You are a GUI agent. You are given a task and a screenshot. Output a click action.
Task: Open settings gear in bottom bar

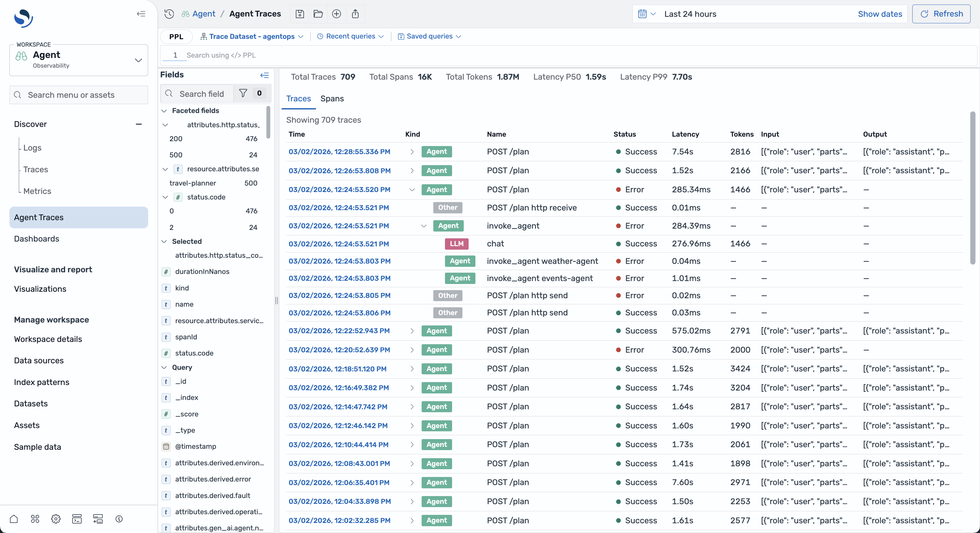[x=55, y=518]
